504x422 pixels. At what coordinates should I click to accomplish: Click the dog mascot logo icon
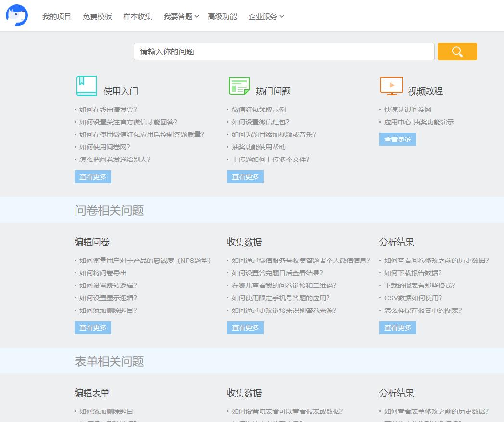tap(16, 15)
